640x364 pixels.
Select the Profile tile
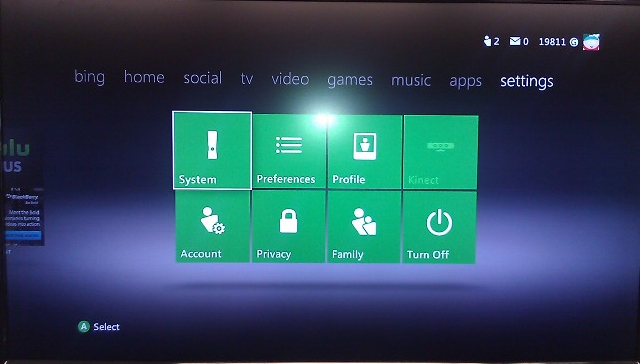pyautogui.click(x=364, y=152)
